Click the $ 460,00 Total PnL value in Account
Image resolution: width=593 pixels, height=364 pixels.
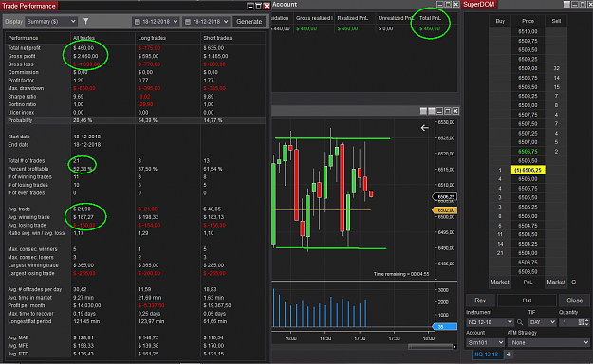430,28
